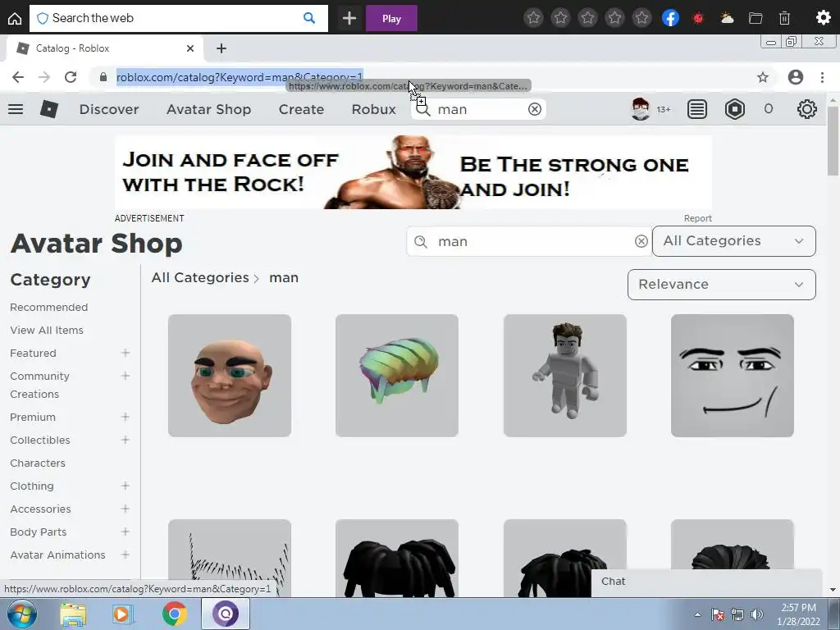Select View All Items category
This screenshot has height=630, width=840.
[47, 330]
